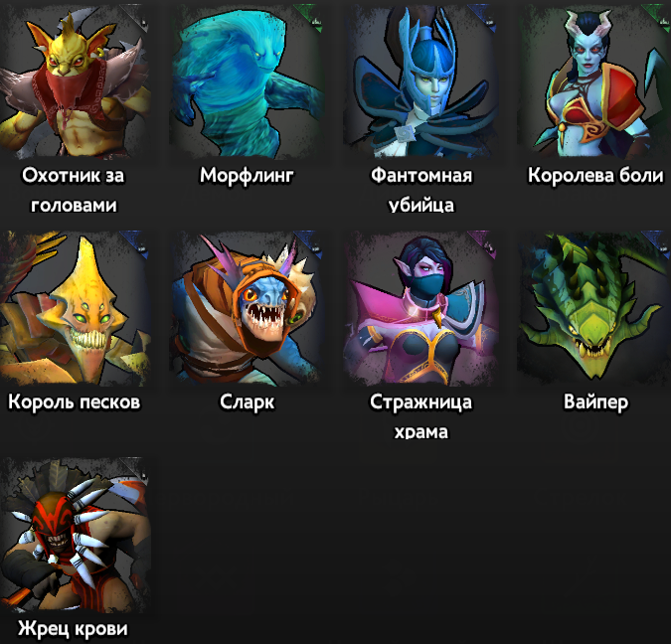Select the Охотник за головами hero portrait
The image size is (671, 644).
(74, 80)
